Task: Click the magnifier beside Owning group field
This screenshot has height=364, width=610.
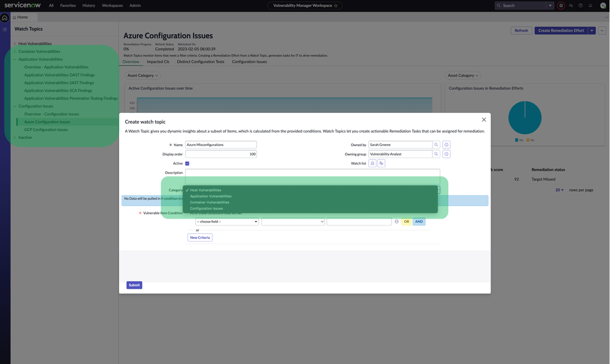Action: click(x=436, y=154)
